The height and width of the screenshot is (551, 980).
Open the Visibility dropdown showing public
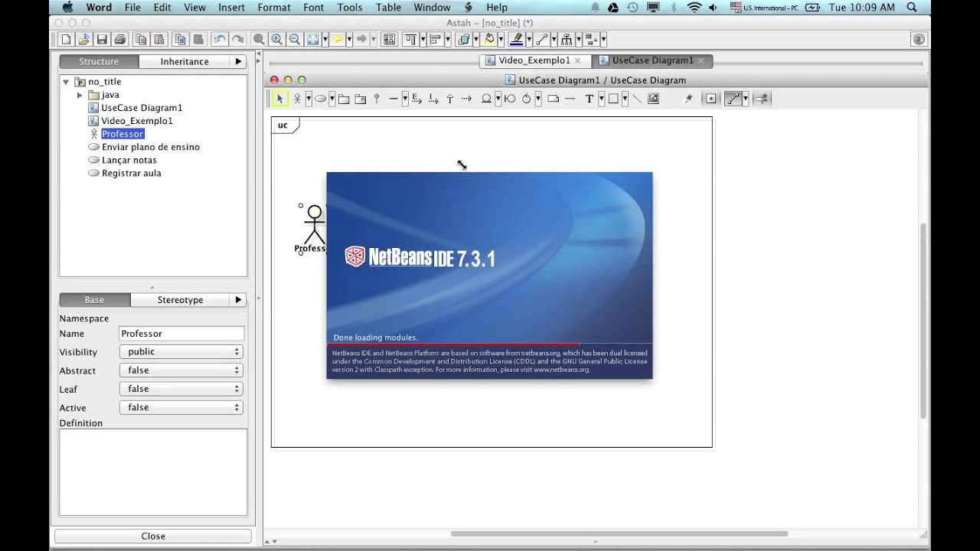click(181, 352)
